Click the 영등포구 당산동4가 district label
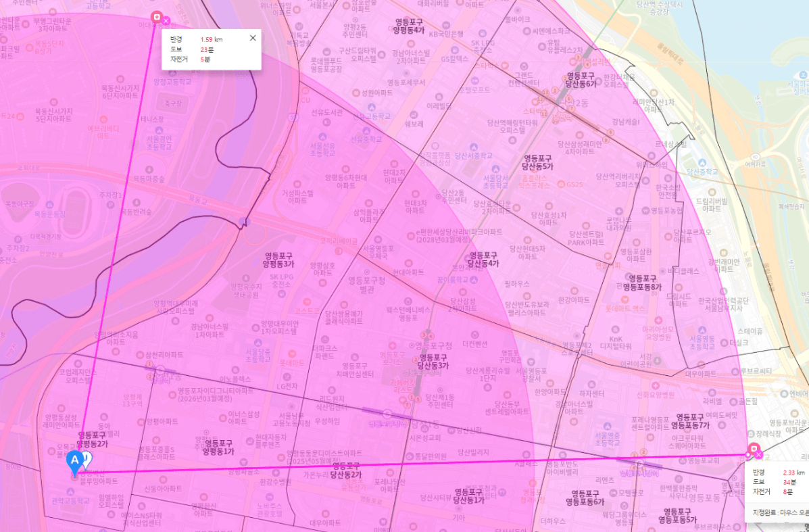Viewport: 809px width, 532px height. (x=483, y=259)
